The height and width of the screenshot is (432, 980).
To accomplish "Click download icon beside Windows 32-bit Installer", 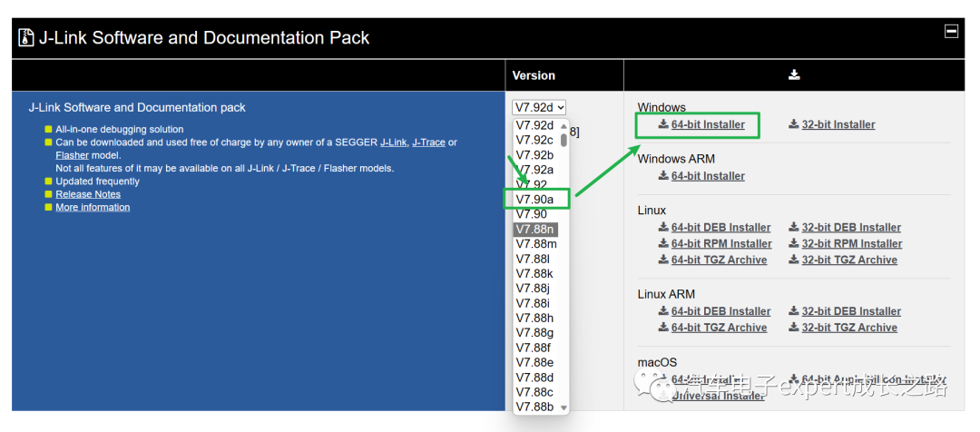I will pos(794,124).
